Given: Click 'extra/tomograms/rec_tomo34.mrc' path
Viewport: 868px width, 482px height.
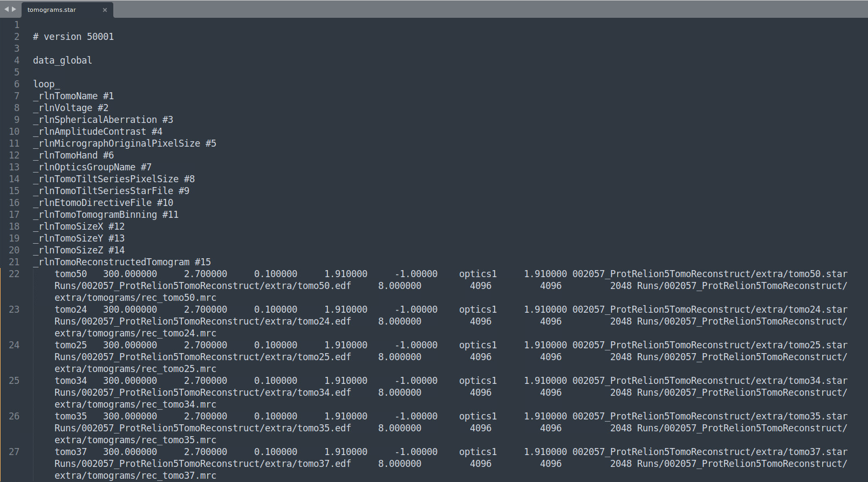Looking at the screenshot, I should [x=135, y=404].
